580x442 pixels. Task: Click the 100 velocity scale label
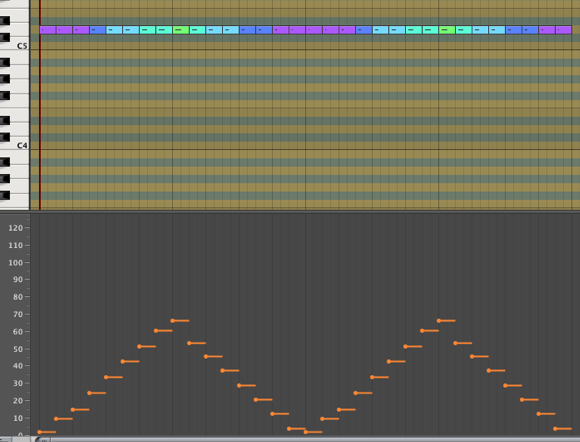tap(16, 263)
